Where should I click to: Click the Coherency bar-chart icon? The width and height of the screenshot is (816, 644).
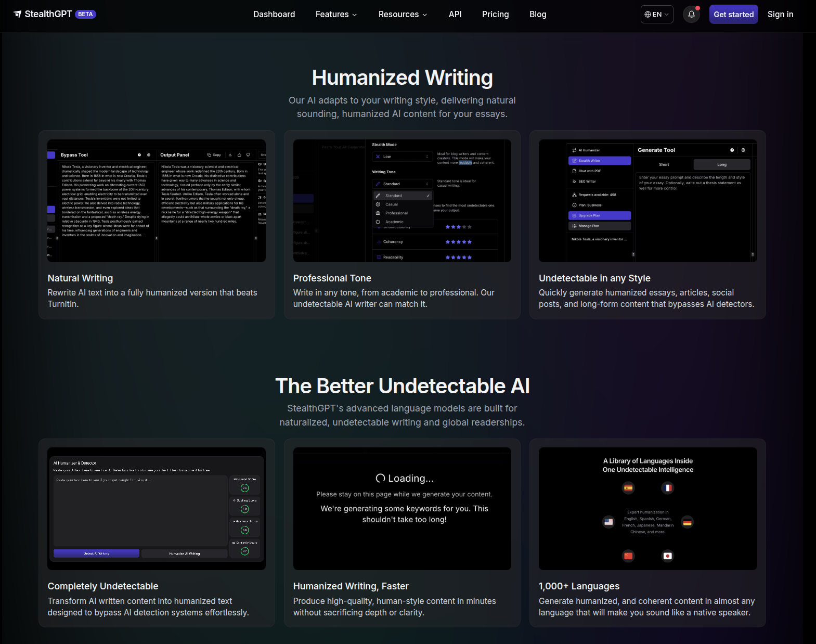[379, 242]
